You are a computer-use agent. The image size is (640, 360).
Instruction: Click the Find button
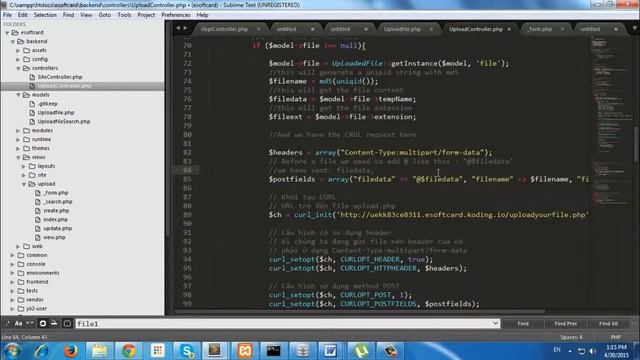coord(523,324)
